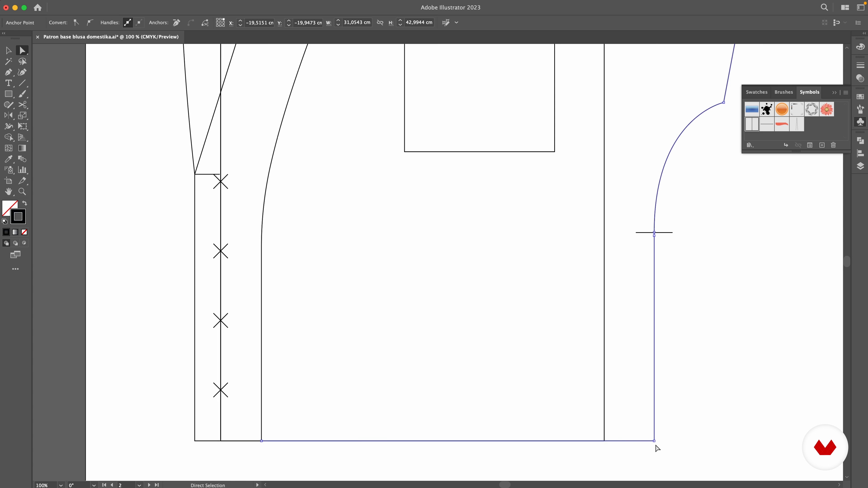Enable Draw Inside mode

(x=24, y=243)
